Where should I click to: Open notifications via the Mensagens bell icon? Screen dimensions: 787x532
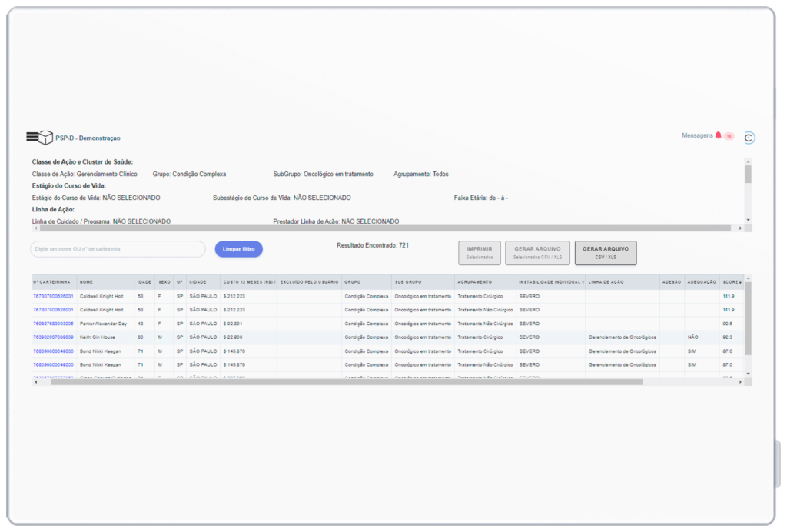point(718,135)
